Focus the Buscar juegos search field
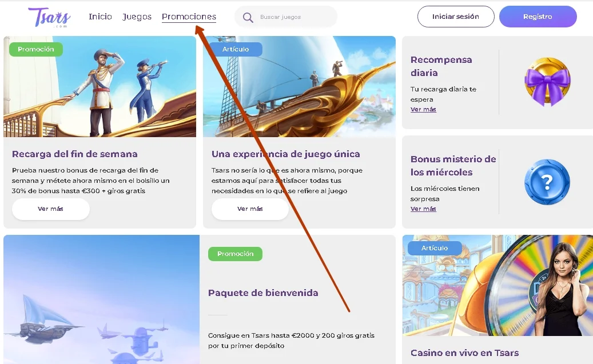Screen dimensions: 593x364 [x=285, y=17]
